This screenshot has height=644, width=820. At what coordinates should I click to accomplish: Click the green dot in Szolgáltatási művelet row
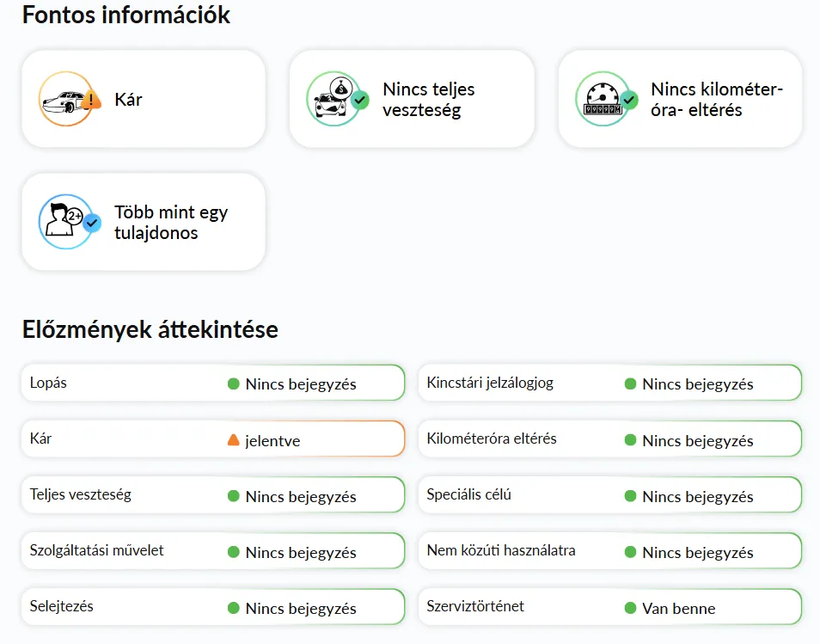pos(234,552)
